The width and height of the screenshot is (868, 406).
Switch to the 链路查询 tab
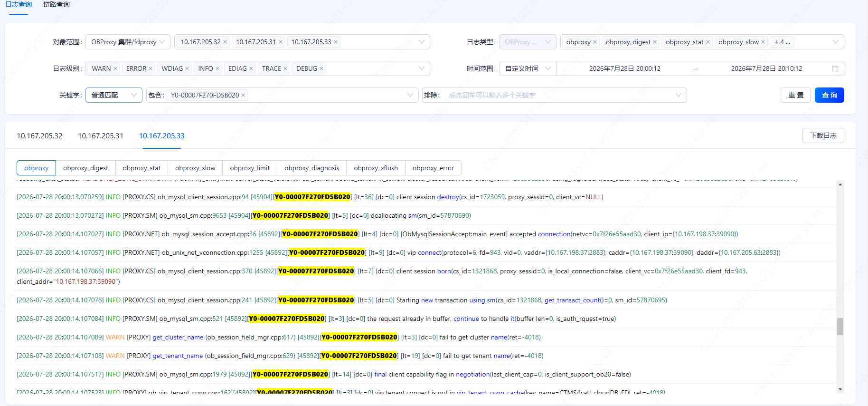point(57,5)
